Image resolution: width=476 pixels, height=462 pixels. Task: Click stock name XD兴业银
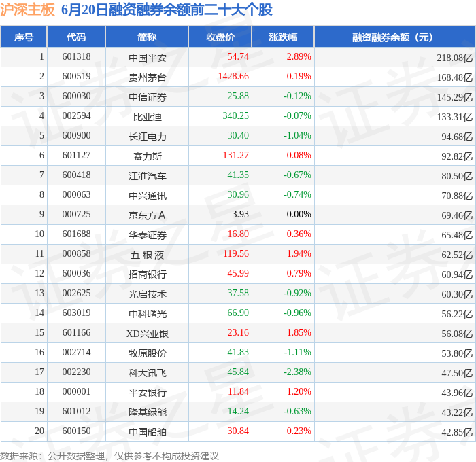point(148,334)
